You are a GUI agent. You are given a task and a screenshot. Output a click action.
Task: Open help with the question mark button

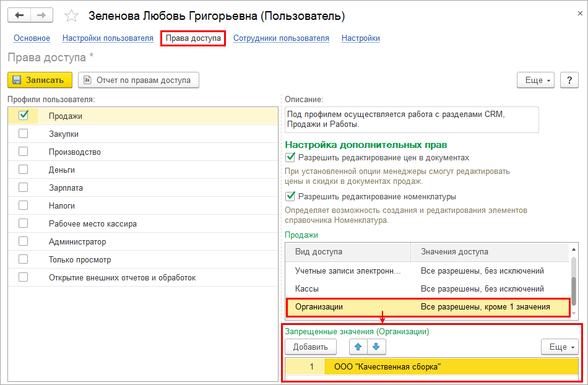click(x=569, y=80)
